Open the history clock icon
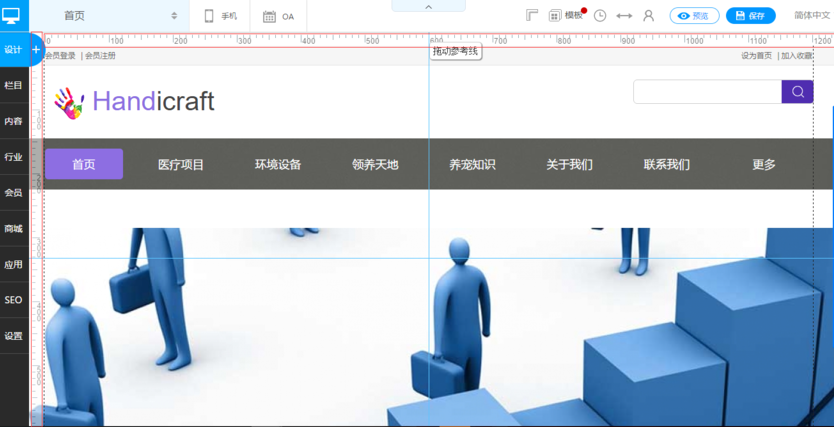 pyautogui.click(x=600, y=15)
